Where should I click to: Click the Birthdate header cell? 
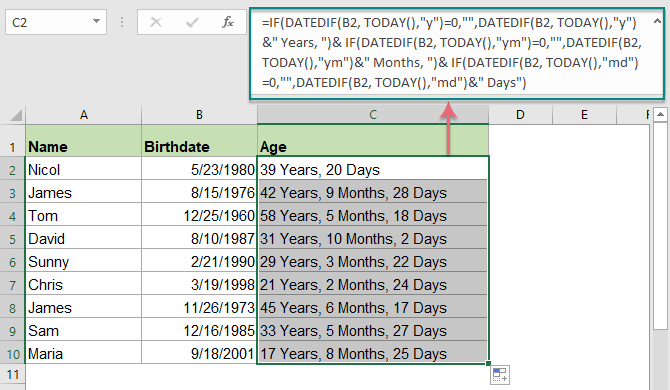pyautogui.click(x=199, y=141)
